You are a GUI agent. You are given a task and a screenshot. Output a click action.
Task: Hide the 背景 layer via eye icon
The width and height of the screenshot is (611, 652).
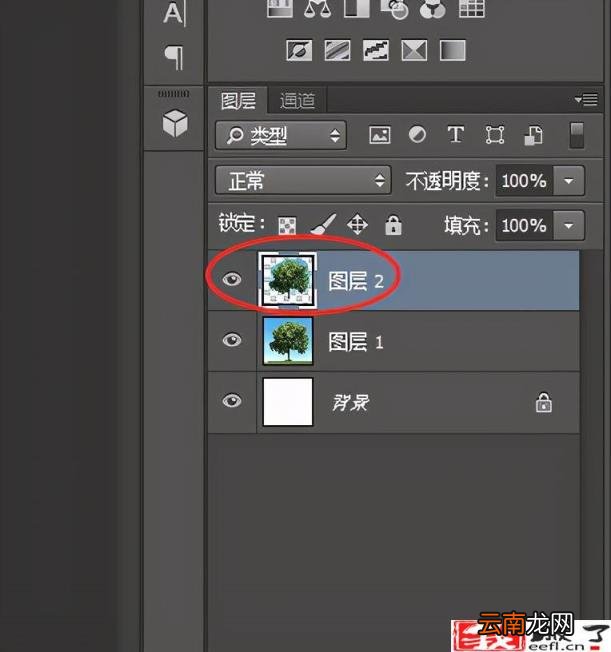click(232, 401)
